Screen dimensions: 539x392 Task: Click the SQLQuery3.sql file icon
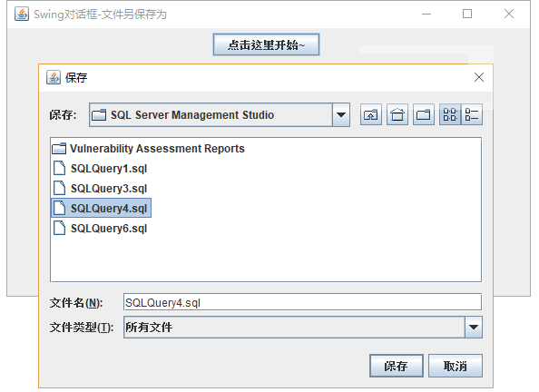coord(60,189)
